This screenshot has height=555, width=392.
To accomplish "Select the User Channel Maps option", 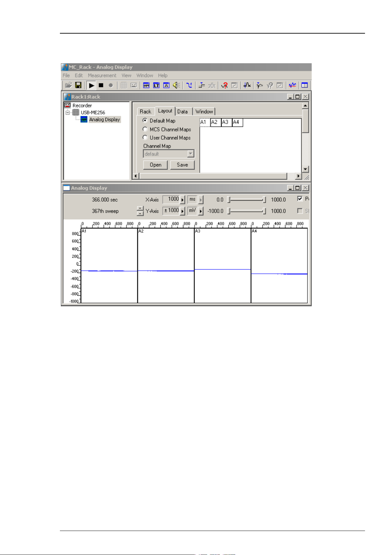I will [x=145, y=137].
